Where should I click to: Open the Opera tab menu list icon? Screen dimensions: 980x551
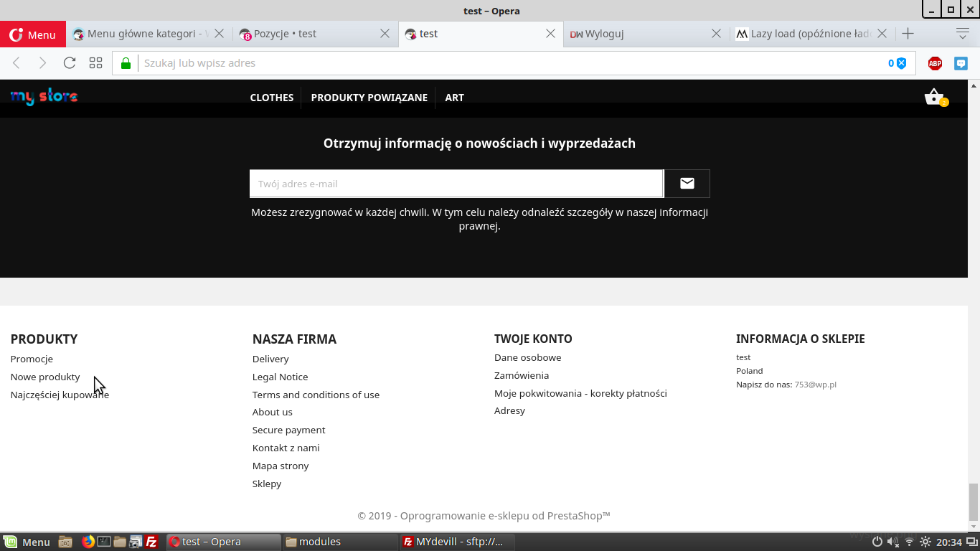(963, 34)
